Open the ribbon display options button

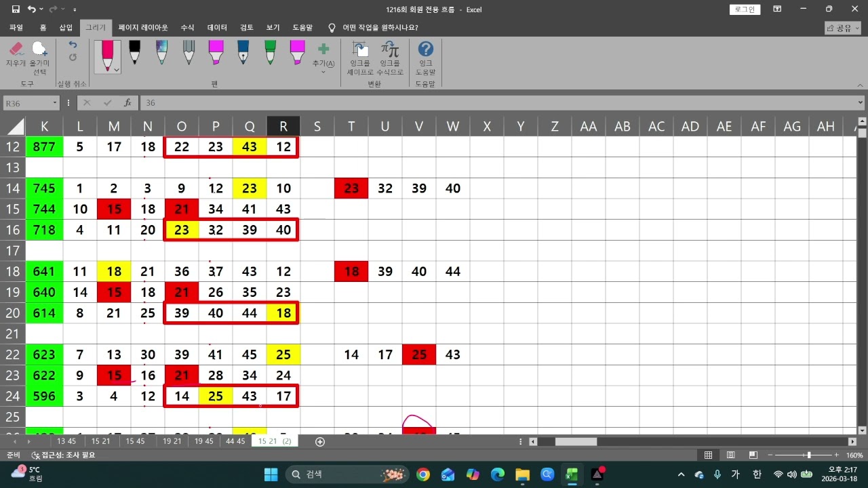[776, 9]
